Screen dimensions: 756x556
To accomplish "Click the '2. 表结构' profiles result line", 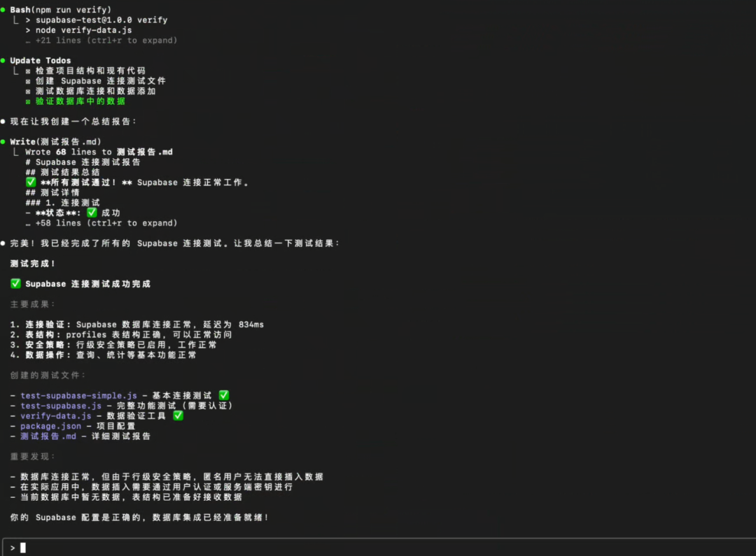I will tap(121, 334).
